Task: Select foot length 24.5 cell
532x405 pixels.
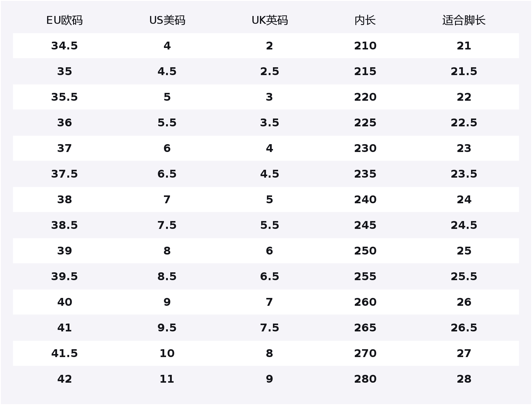Action: tap(464, 225)
